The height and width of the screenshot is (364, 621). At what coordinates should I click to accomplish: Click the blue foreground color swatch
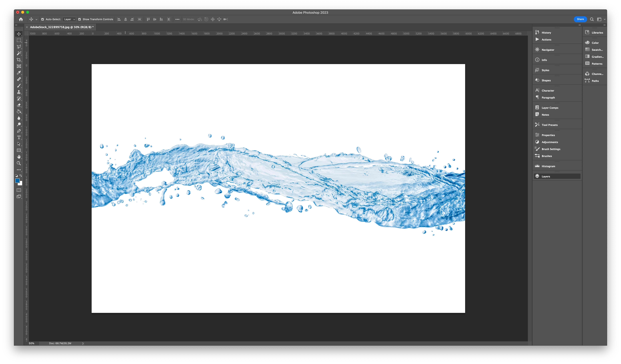tap(17, 181)
